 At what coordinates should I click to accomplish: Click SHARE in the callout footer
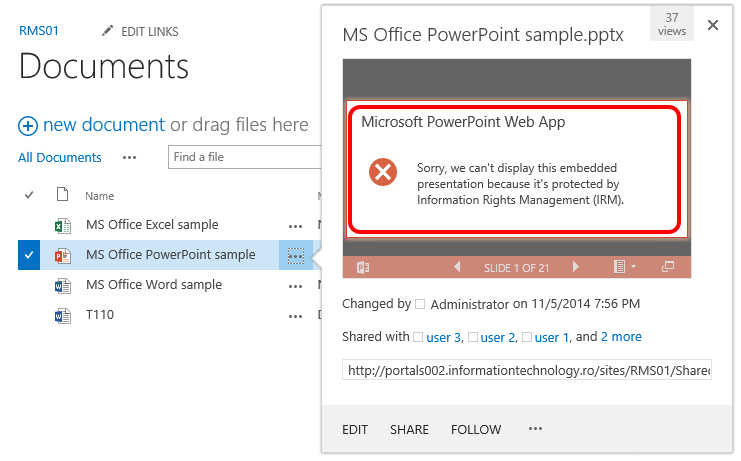click(409, 430)
